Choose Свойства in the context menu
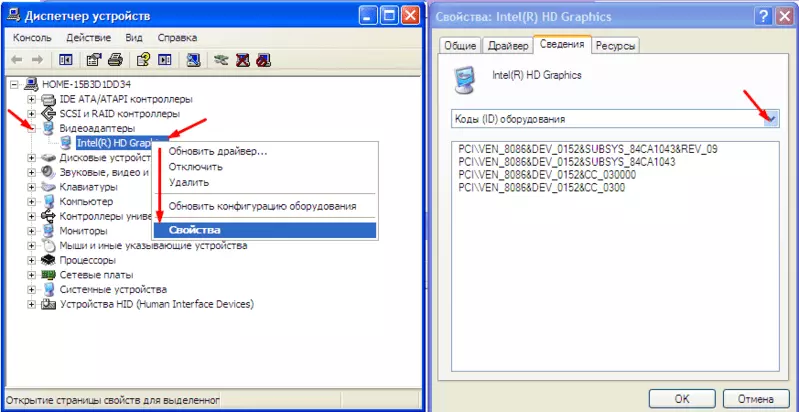This screenshot has height=412, width=799. (194, 230)
